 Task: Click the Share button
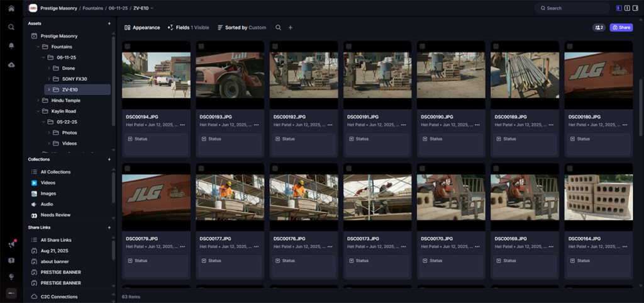[621, 28]
